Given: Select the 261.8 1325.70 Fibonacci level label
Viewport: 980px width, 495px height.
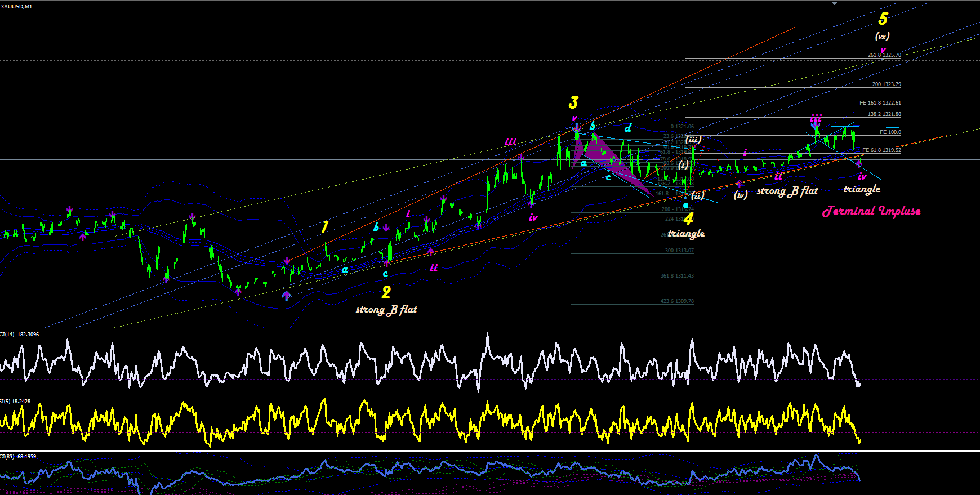Looking at the screenshot, I should [884, 55].
